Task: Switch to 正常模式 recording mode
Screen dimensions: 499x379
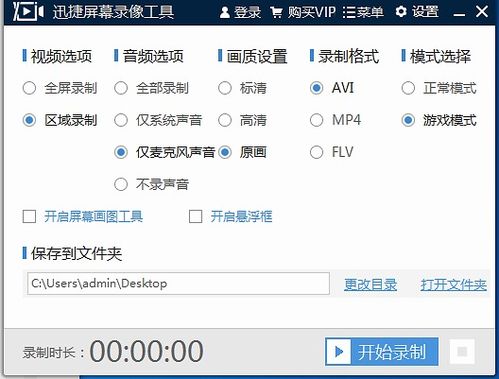Action: click(x=408, y=88)
